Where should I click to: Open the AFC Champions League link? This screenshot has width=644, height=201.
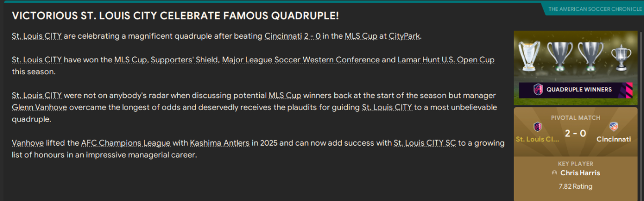point(126,143)
